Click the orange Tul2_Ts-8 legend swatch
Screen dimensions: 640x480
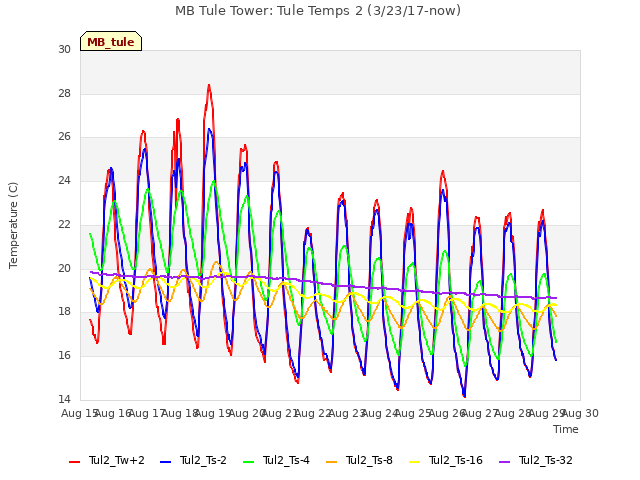click(331, 462)
